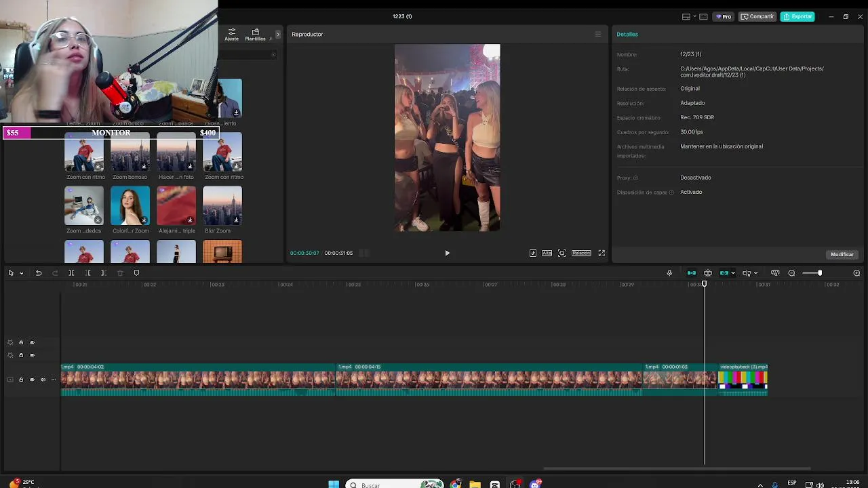Click the Windows Start button
The image size is (868, 488).
coord(334,485)
